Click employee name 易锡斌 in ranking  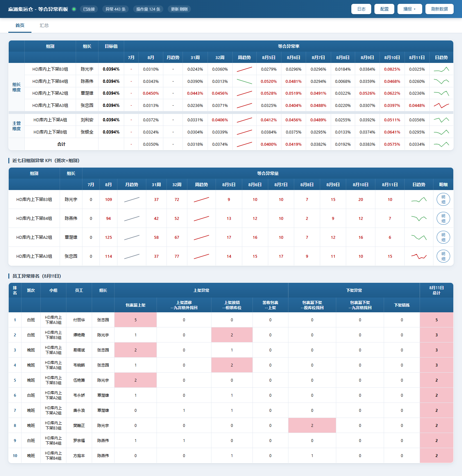[x=79, y=350]
